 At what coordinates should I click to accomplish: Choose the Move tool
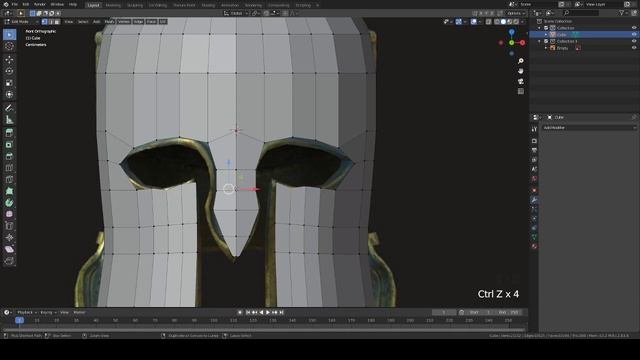[x=9, y=60]
